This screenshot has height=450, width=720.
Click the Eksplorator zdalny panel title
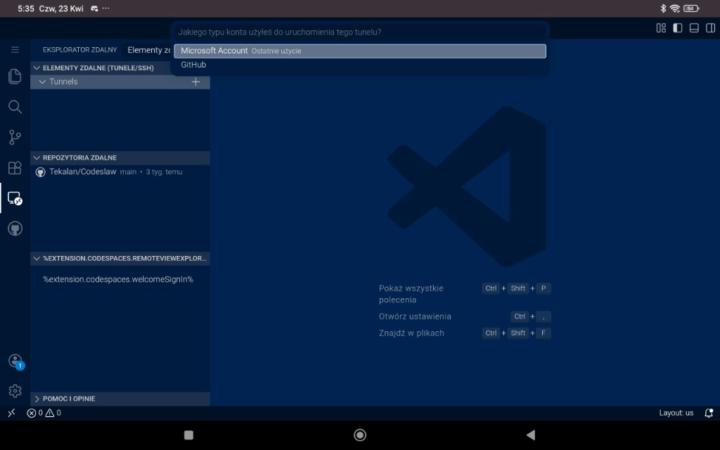(79, 50)
